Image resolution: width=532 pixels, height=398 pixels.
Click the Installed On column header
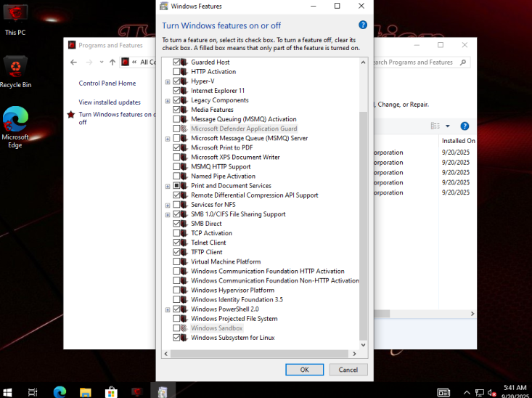pyautogui.click(x=459, y=141)
